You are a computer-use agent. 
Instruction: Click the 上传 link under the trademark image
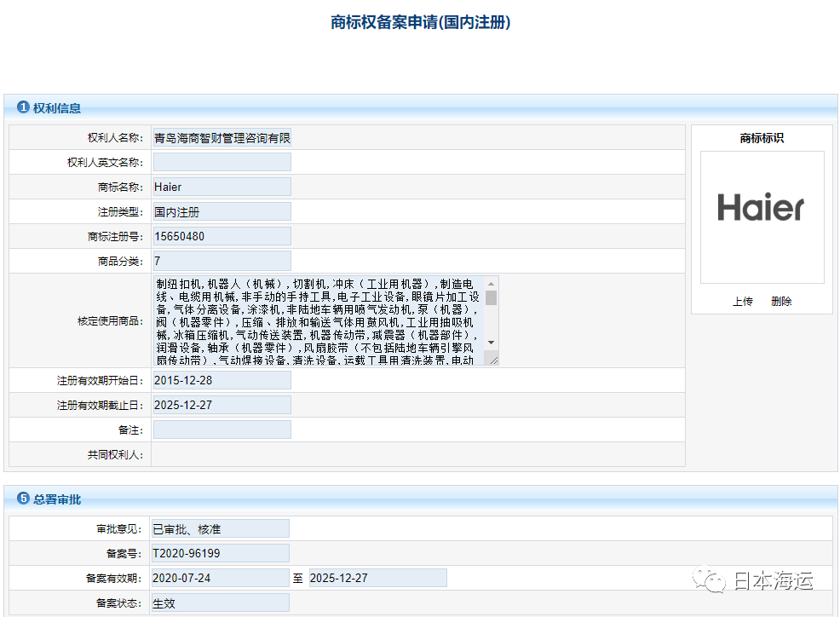point(743,302)
